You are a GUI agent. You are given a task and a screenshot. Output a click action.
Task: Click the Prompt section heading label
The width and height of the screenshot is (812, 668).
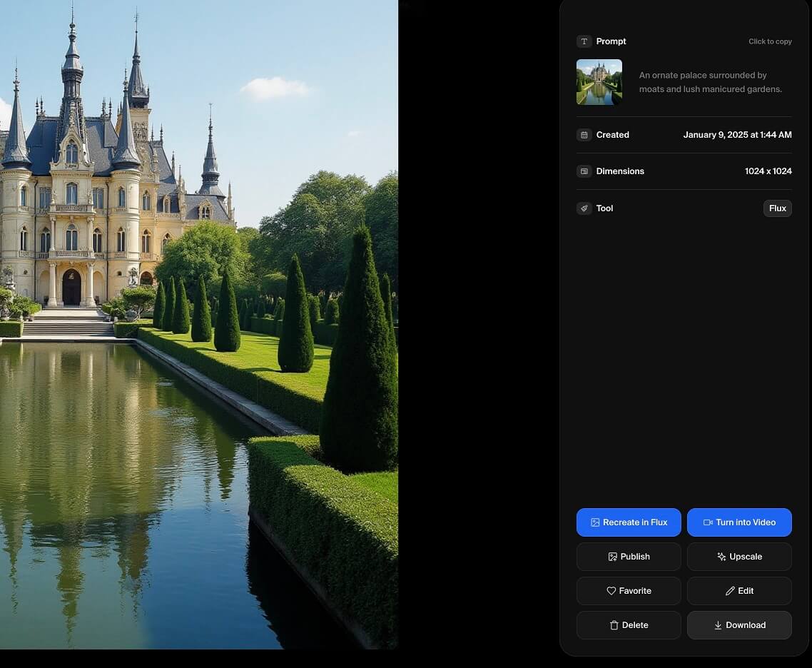pyautogui.click(x=611, y=41)
